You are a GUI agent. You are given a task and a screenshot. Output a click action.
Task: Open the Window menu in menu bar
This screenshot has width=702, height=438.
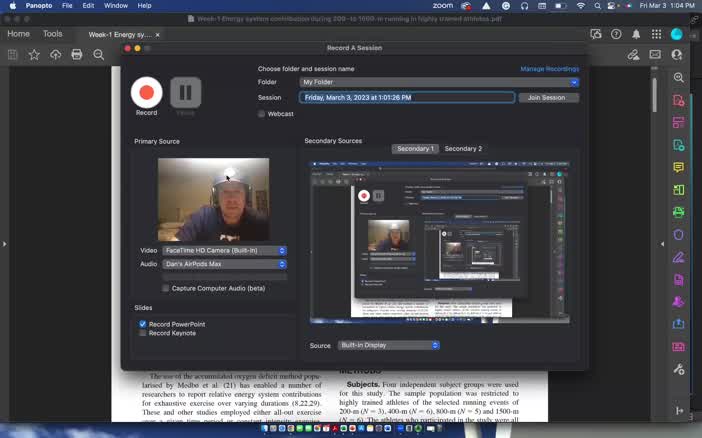[116, 5]
